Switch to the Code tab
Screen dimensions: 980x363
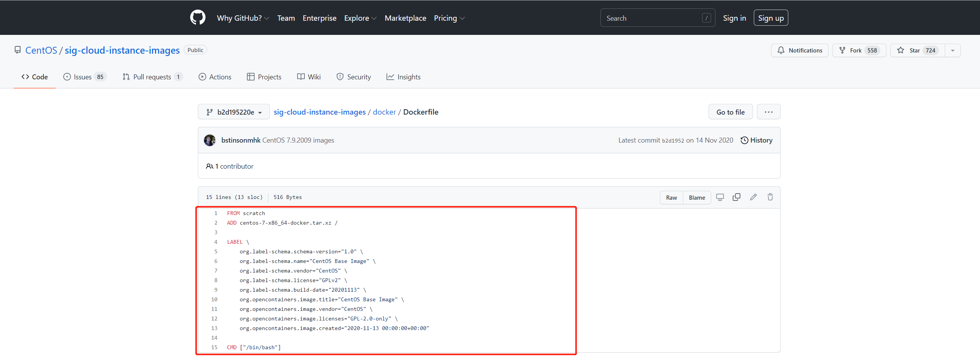pos(35,77)
